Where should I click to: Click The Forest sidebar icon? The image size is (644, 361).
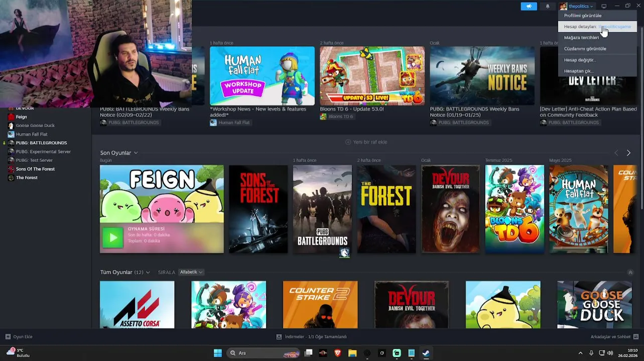pos(11,177)
